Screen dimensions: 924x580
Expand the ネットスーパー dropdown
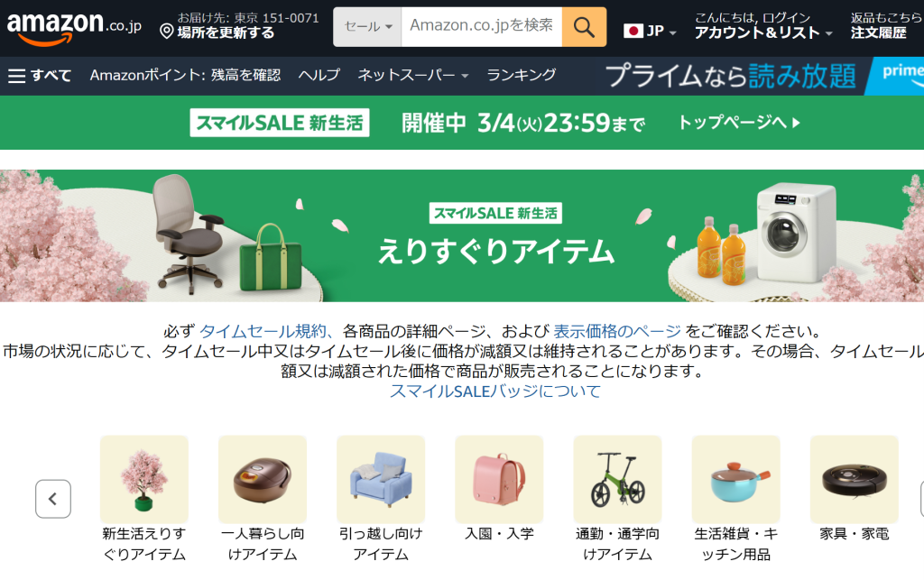(412, 76)
